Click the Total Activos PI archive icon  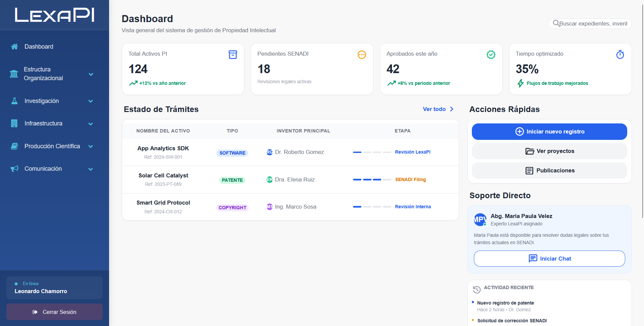coord(233,54)
